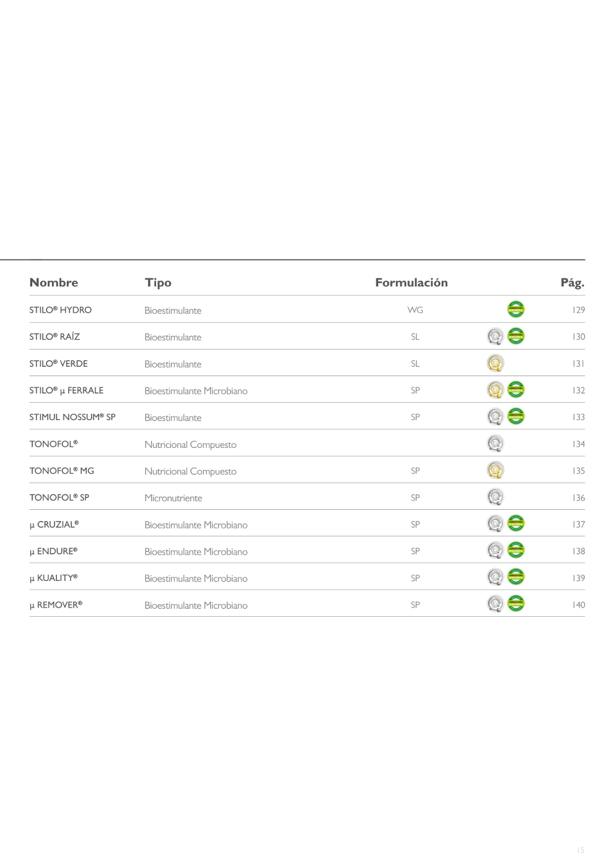The height and width of the screenshot is (868, 614).
Task: Click the Formulación column header
Action: (411, 283)
